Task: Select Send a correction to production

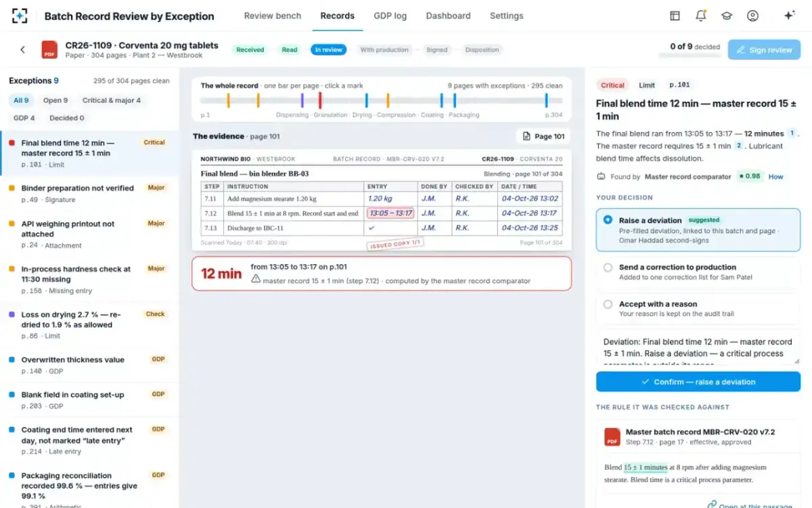Action: click(x=698, y=272)
